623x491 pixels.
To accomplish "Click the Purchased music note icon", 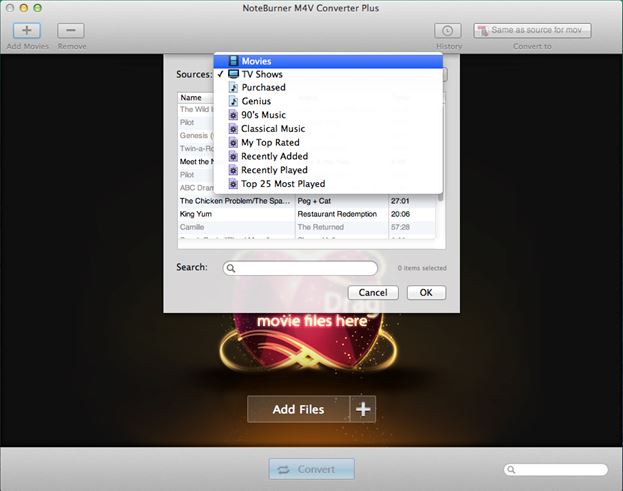I will tap(234, 87).
